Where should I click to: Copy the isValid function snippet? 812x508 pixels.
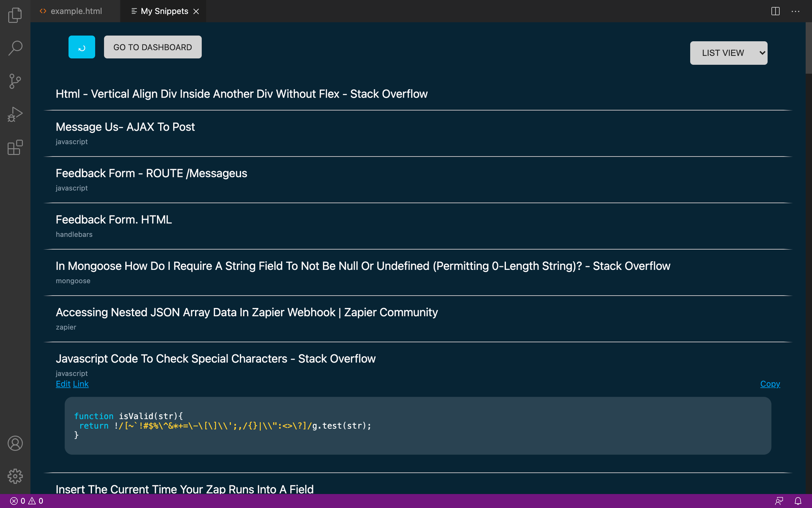[770, 384]
